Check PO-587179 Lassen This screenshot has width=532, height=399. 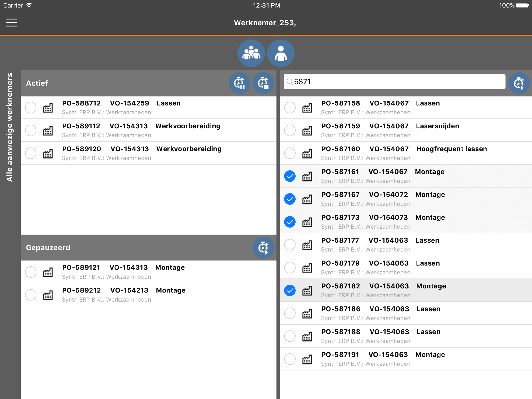point(290,268)
